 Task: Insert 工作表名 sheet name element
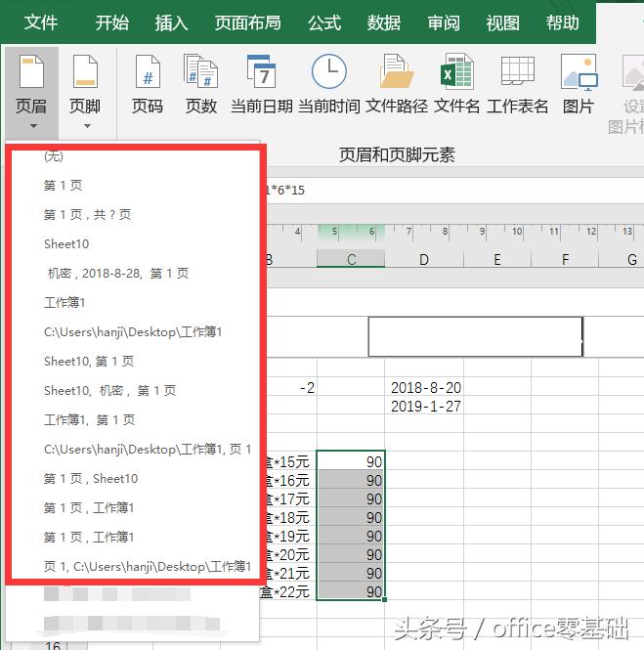point(517,86)
